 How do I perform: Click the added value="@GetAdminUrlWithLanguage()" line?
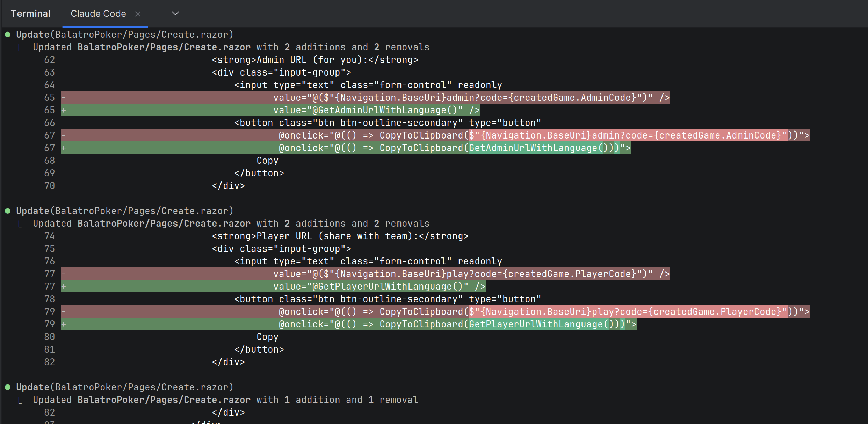pyautogui.click(x=376, y=110)
